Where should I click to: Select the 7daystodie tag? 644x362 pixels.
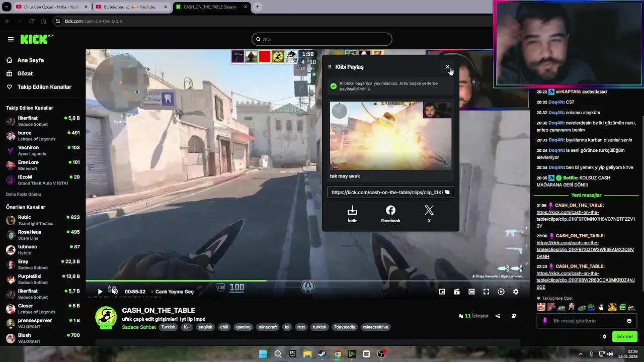pyautogui.click(x=345, y=327)
